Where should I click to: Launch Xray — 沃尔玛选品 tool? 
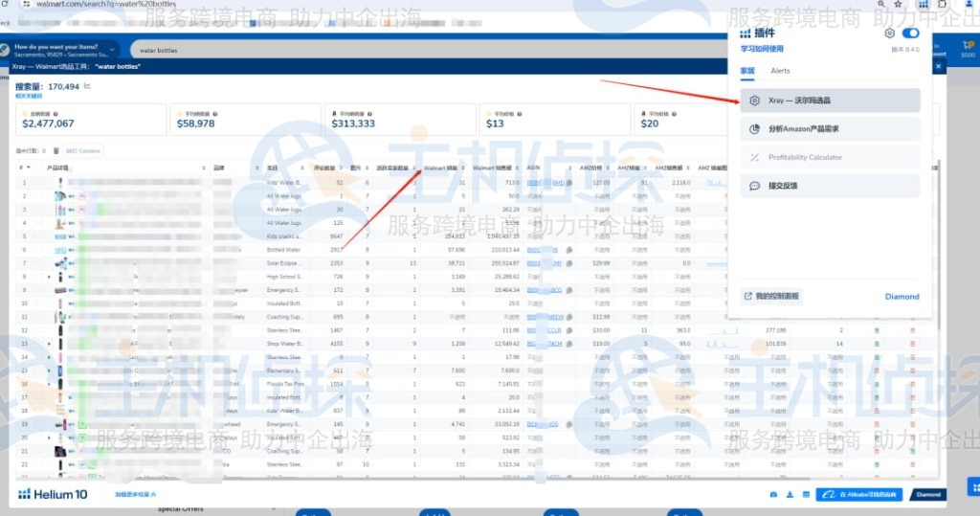point(830,101)
